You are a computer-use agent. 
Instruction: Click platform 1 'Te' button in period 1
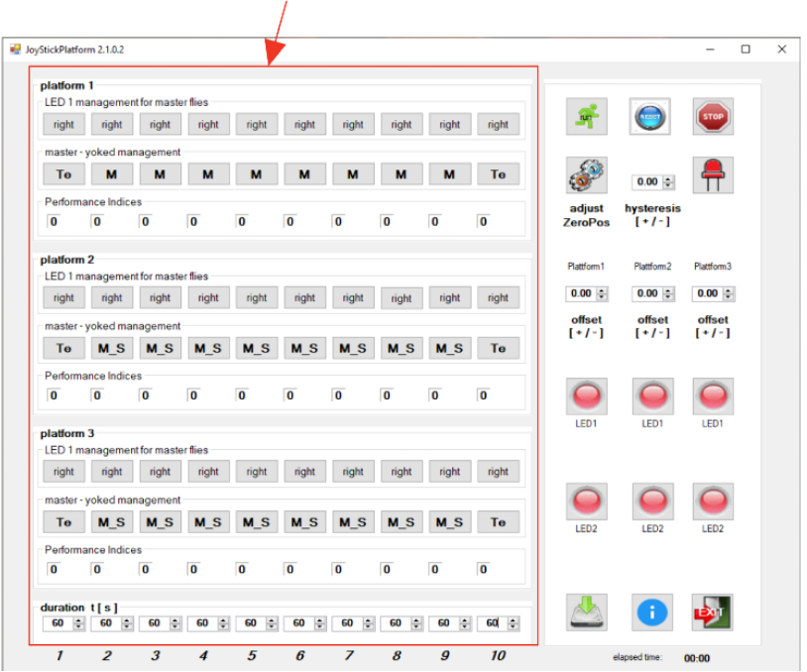tap(63, 174)
